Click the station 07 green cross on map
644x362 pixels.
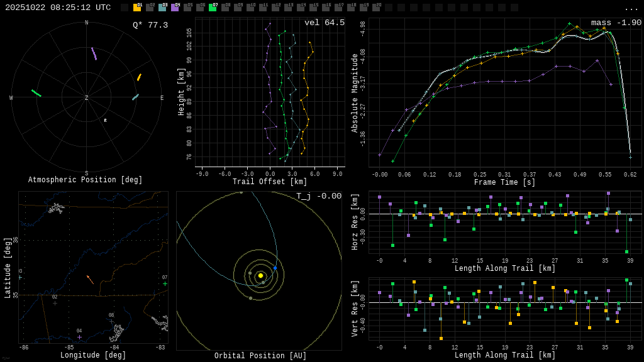click(165, 283)
